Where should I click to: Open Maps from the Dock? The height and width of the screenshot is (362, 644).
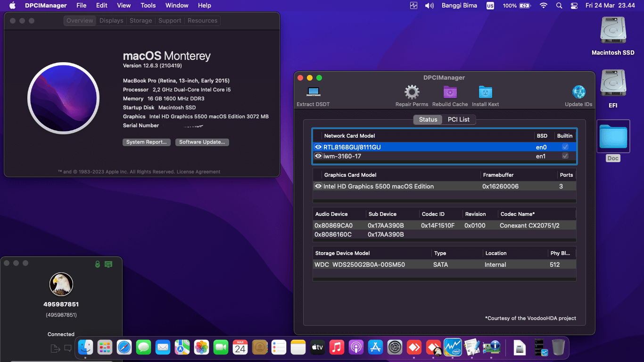[182, 348]
